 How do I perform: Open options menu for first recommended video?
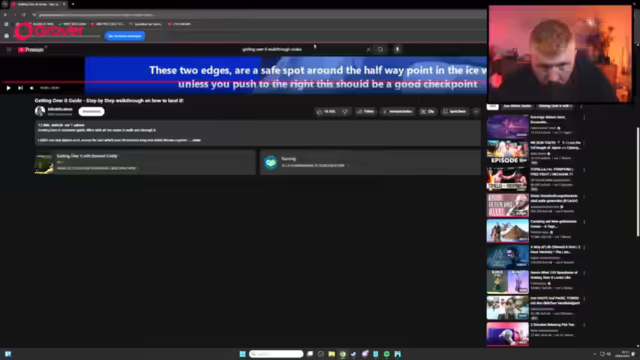584,118
